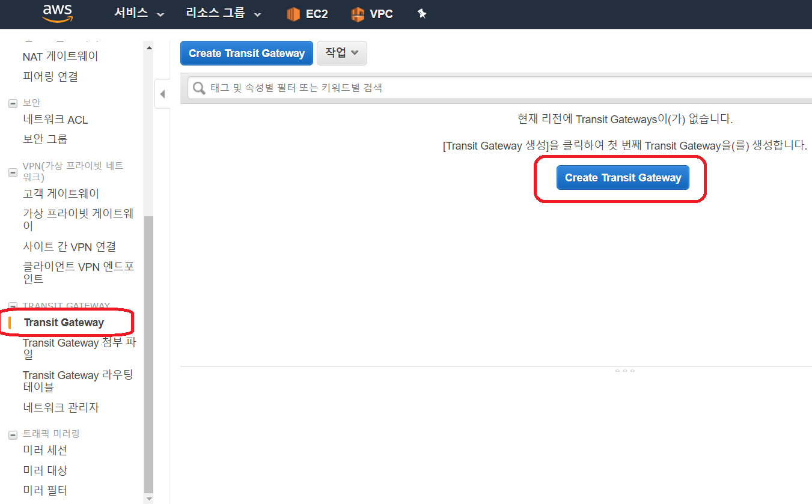Open 사이트 간 VPN 연결

pos(69,247)
